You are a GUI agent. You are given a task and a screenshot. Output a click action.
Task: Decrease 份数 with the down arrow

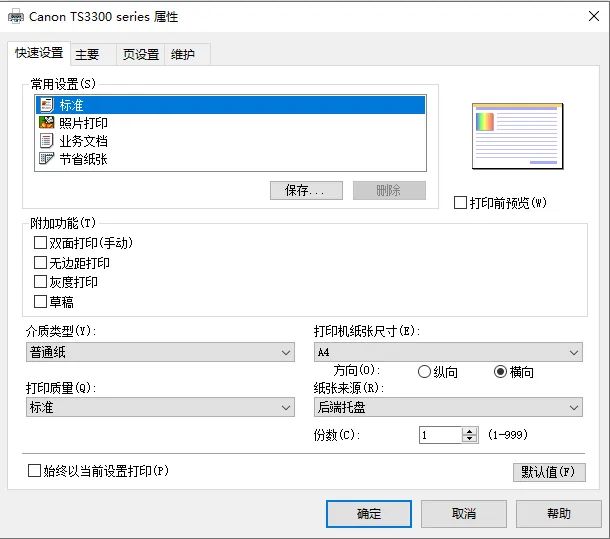(x=470, y=439)
